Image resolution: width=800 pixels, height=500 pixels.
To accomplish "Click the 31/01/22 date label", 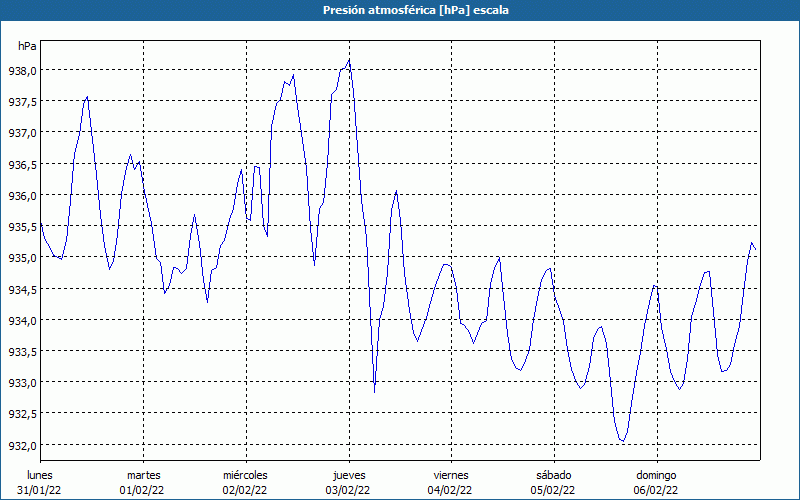I will click(x=39, y=490).
